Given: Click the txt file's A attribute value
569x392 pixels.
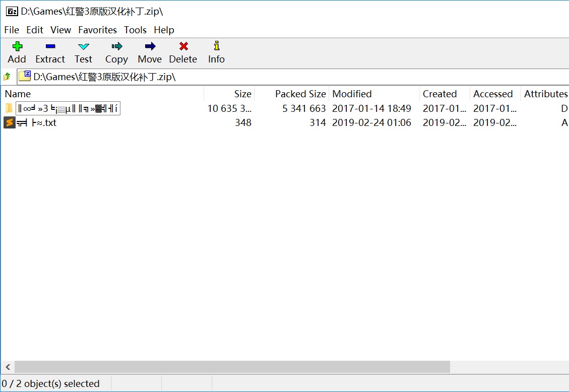Looking at the screenshot, I should 564,122.
